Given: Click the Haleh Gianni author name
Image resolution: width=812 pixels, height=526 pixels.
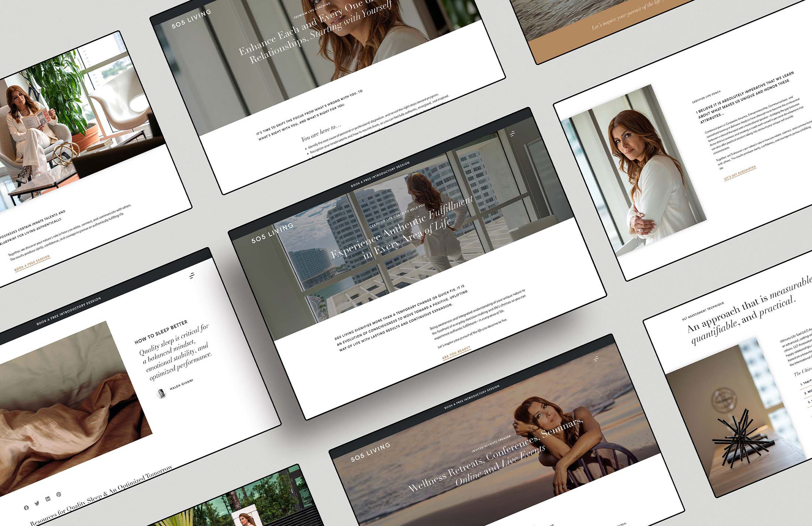Looking at the screenshot, I should pyautogui.click(x=181, y=385).
